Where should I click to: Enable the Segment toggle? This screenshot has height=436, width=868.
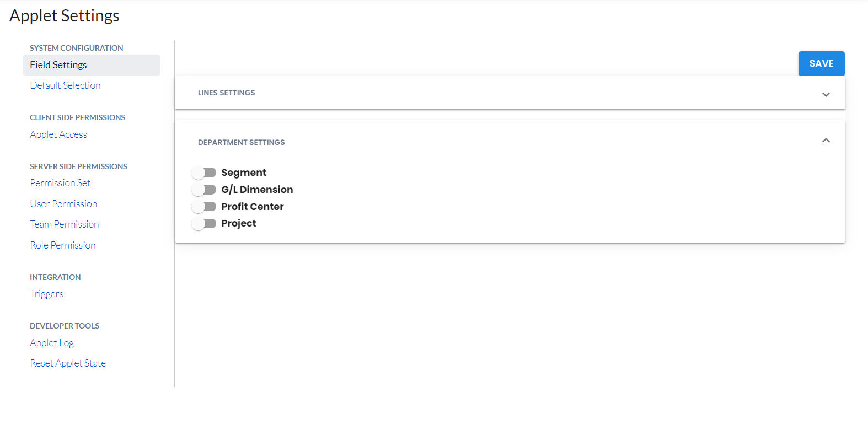pyautogui.click(x=203, y=173)
